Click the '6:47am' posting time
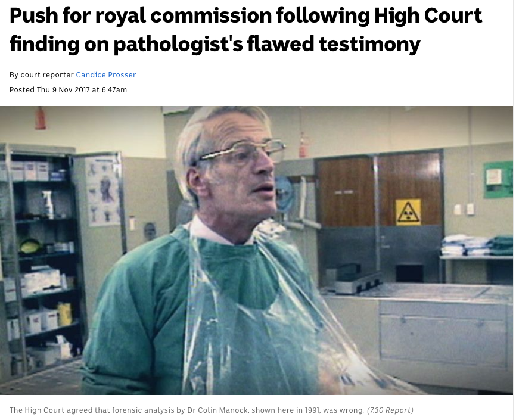The image size is (516, 420). click(x=114, y=90)
